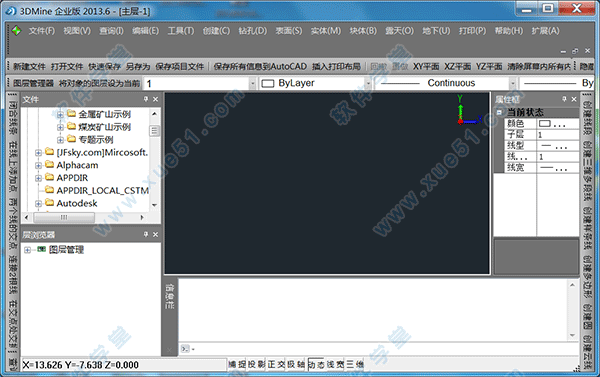Close the 层浏览器 panel with its X icon
Viewport: 600px width, 377px height.
click(155, 234)
